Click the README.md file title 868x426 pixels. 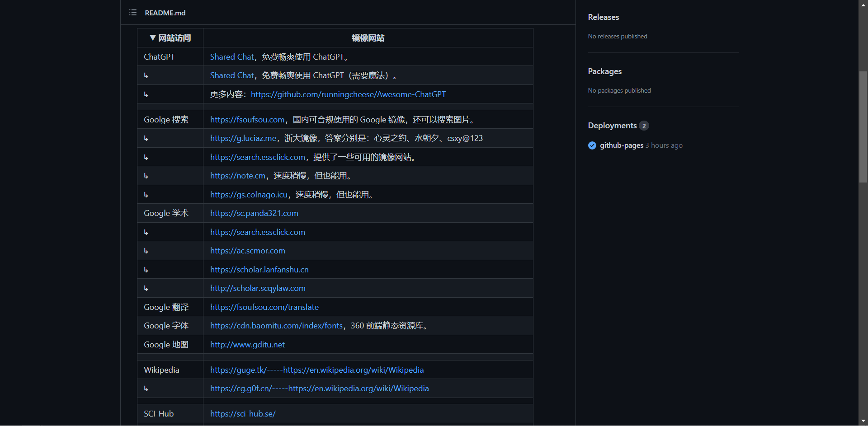165,13
